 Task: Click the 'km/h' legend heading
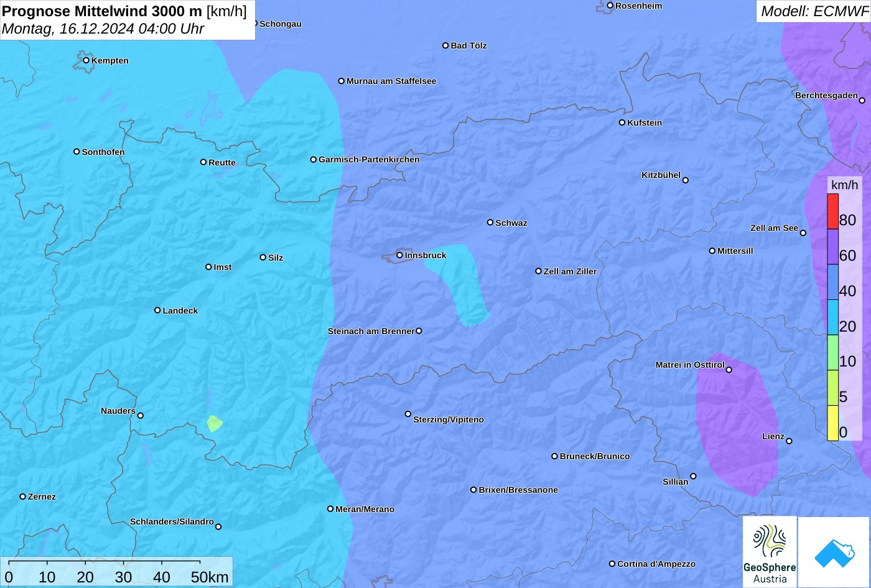pos(844,185)
